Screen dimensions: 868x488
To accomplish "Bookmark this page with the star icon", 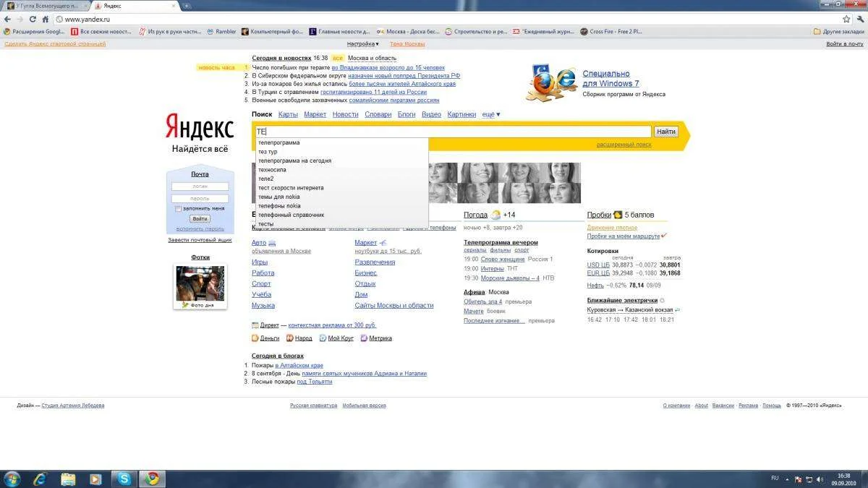I will [x=846, y=19].
